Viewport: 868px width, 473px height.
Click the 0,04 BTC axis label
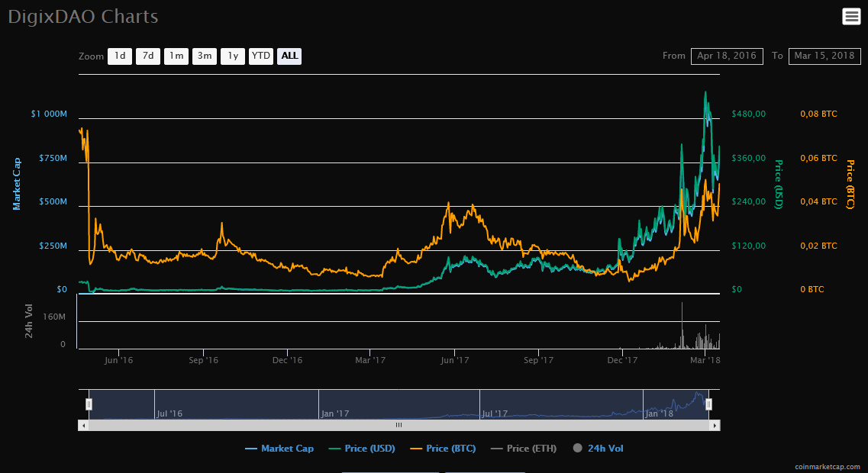coord(818,201)
